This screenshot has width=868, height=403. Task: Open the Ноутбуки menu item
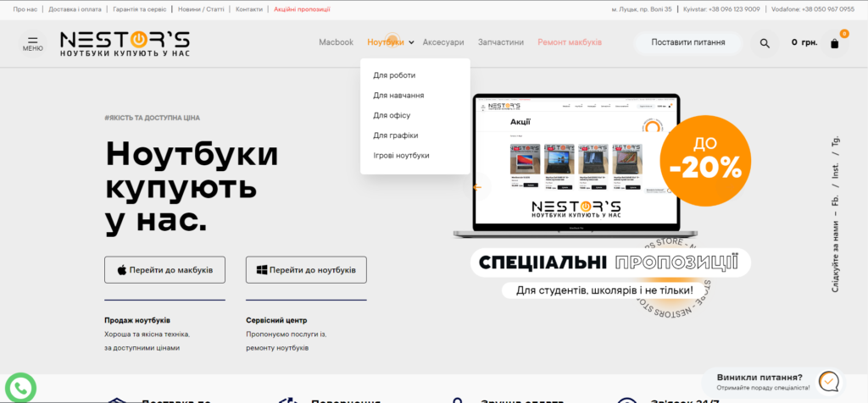(x=386, y=42)
